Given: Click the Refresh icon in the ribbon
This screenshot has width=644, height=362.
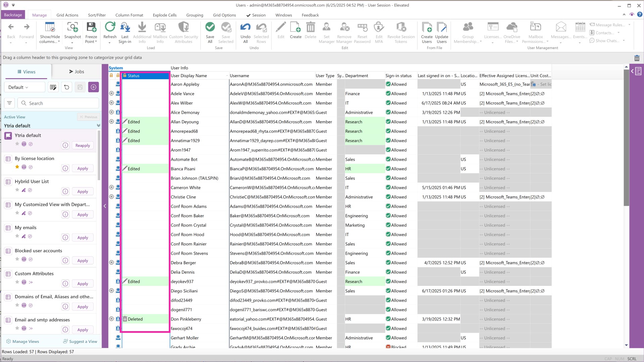Looking at the screenshot, I should pyautogui.click(x=110, y=28).
